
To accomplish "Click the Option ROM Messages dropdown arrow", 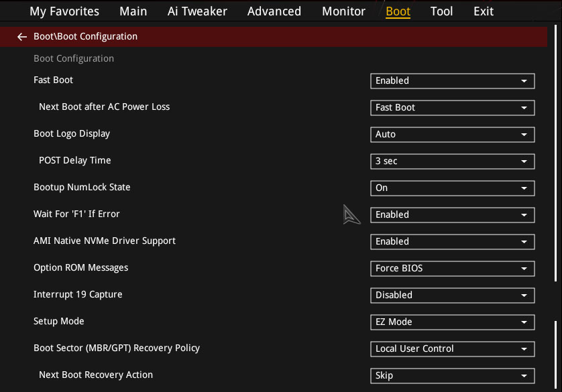I will [524, 269].
